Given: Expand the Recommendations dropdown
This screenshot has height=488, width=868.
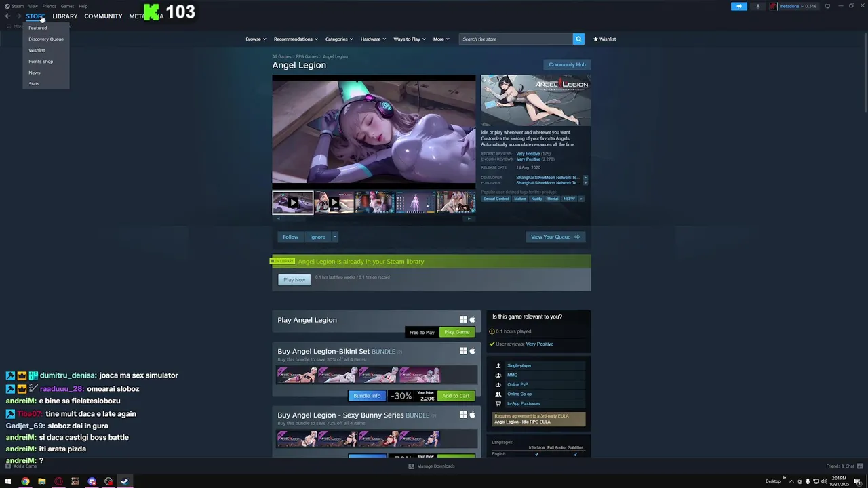Looking at the screenshot, I should tap(296, 39).
